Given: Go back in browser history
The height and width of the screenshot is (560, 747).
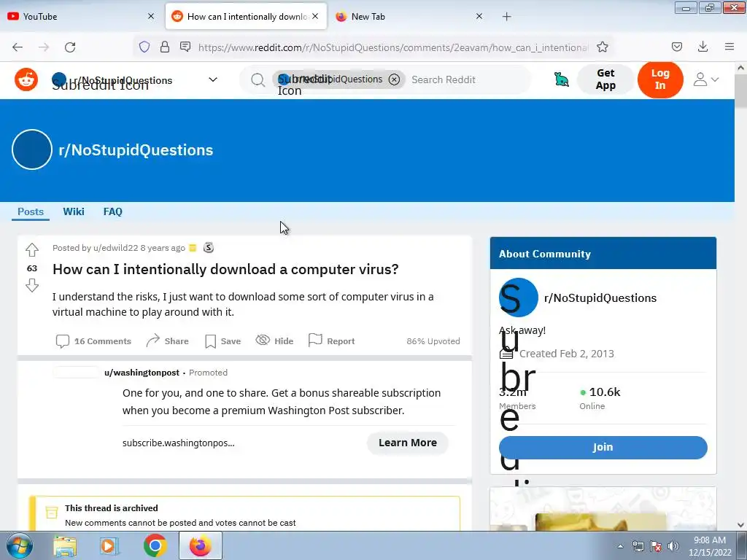Looking at the screenshot, I should (18, 47).
